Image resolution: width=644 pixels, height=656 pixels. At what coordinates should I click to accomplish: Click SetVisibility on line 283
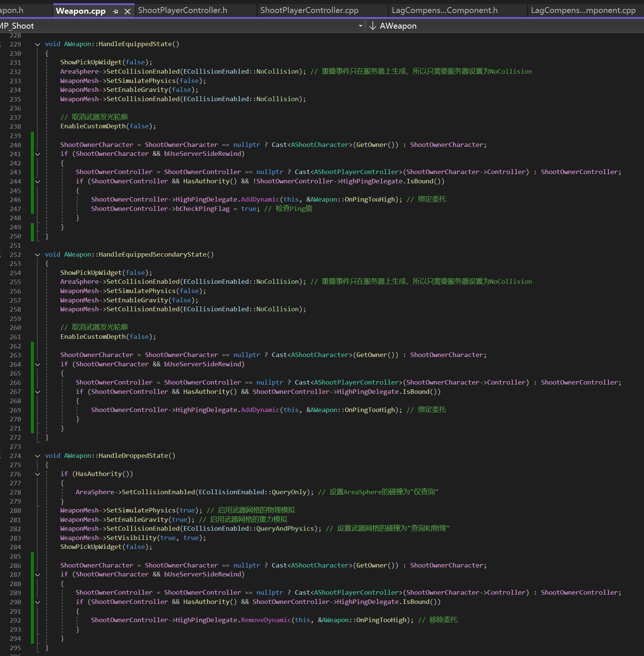coord(131,538)
